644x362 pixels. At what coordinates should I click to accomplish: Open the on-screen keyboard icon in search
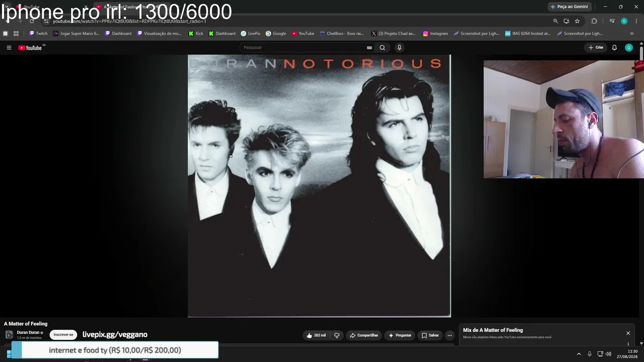(369, 48)
